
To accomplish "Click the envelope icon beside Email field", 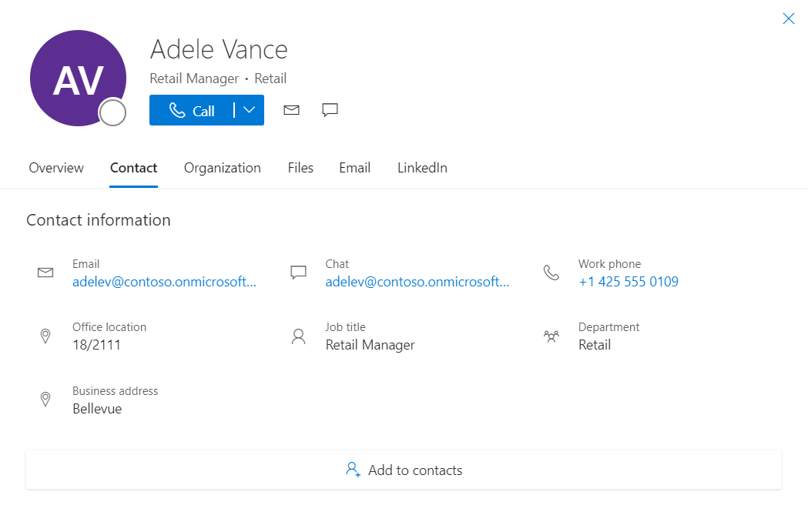I will 45,273.
